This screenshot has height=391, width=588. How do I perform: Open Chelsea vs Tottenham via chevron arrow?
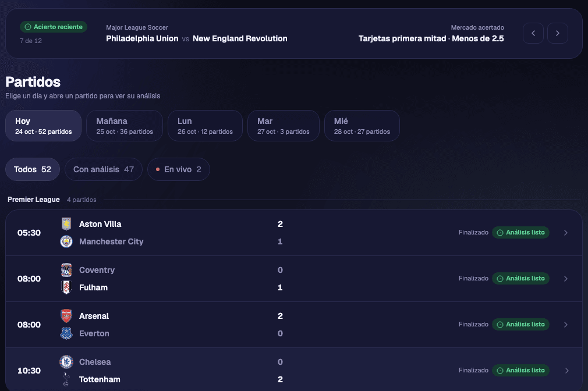[x=566, y=371]
